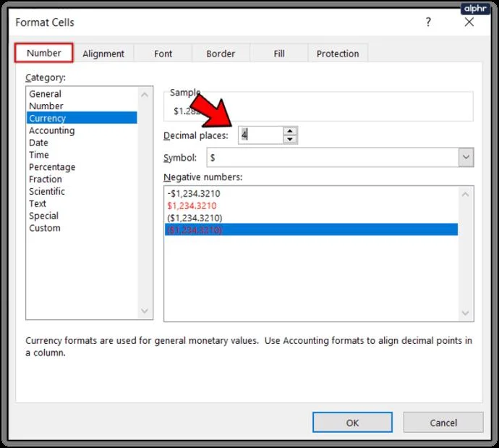Decrease decimal places with down arrow
The height and width of the screenshot is (448, 499).
pos(289,139)
